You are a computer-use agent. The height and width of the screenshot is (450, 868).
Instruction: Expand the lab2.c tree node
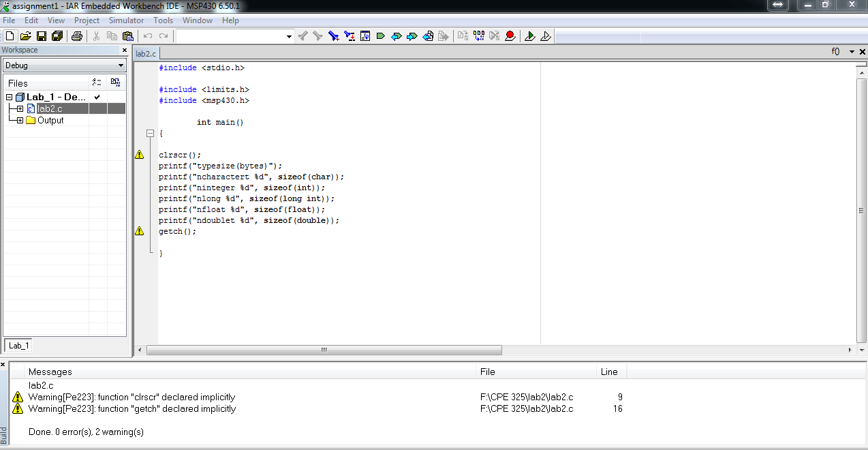20,109
